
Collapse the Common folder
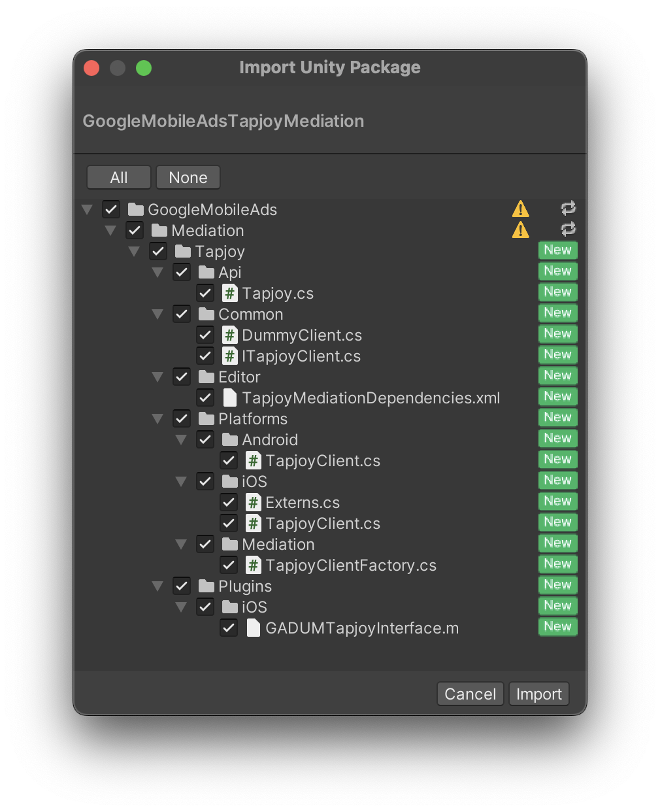pyautogui.click(x=157, y=314)
